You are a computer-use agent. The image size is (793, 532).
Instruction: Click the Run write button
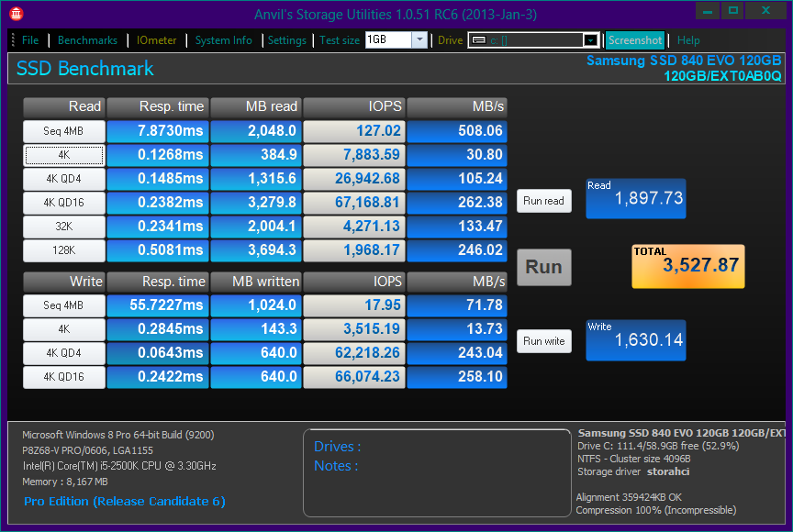(x=543, y=341)
